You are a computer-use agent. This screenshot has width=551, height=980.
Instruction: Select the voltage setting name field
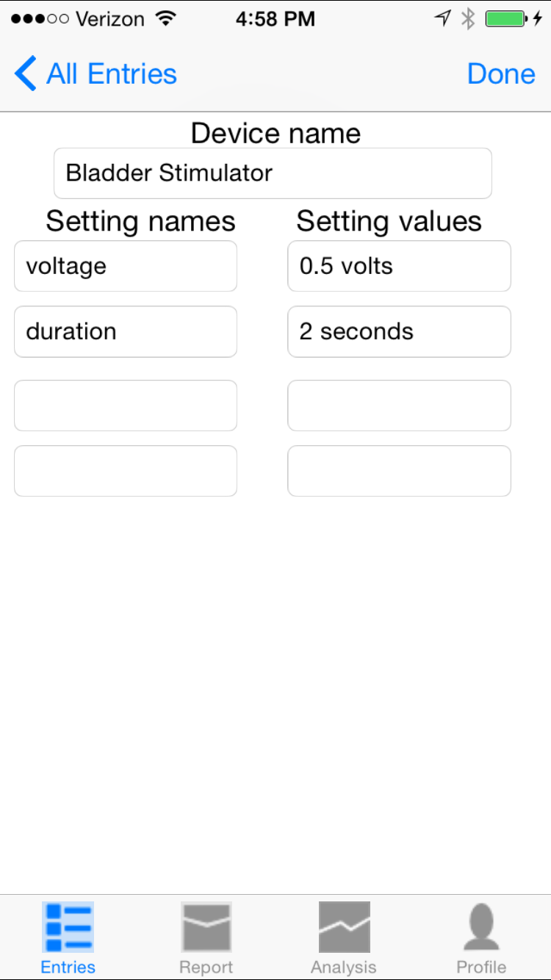(126, 266)
